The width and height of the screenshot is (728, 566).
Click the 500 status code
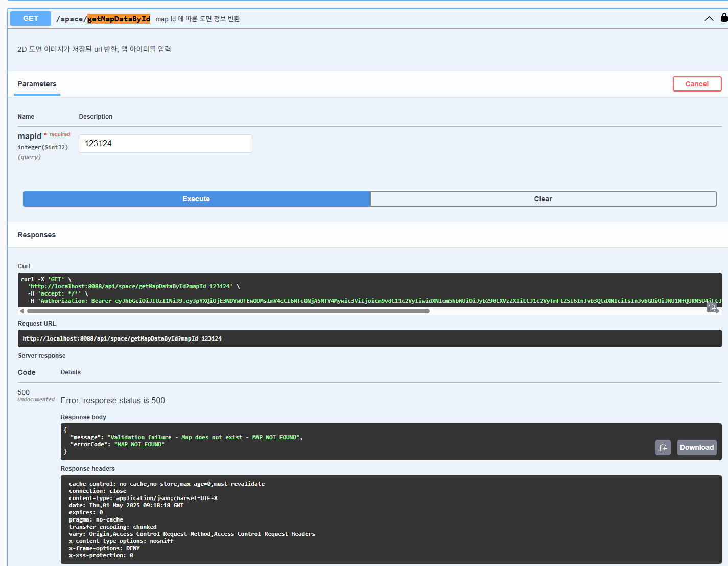pyautogui.click(x=24, y=392)
